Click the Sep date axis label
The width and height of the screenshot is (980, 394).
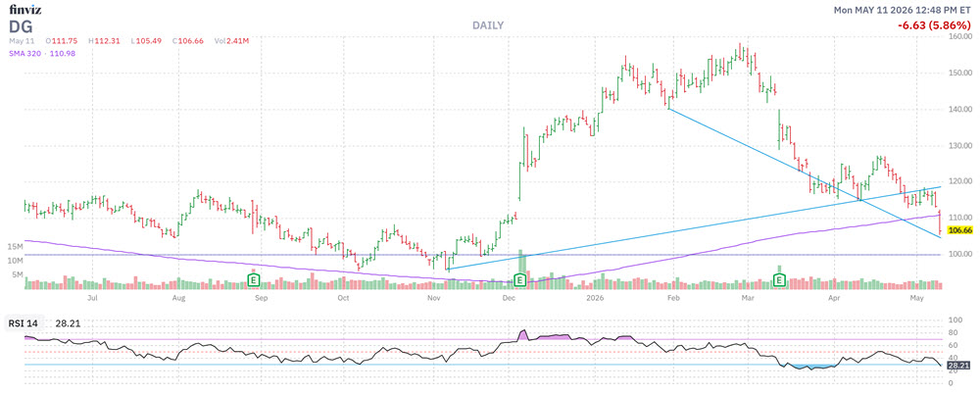pyautogui.click(x=262, y=299)
